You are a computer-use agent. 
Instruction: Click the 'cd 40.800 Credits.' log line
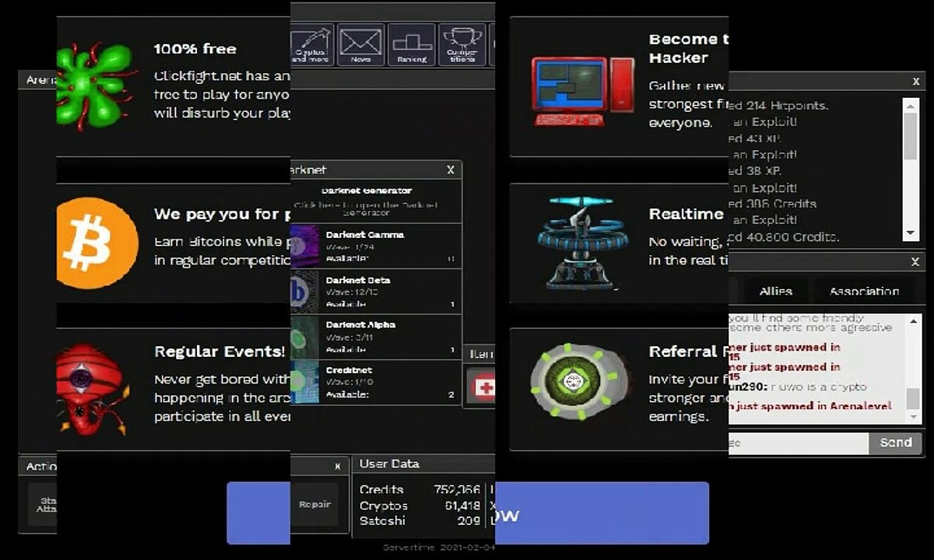click(784, 236)
